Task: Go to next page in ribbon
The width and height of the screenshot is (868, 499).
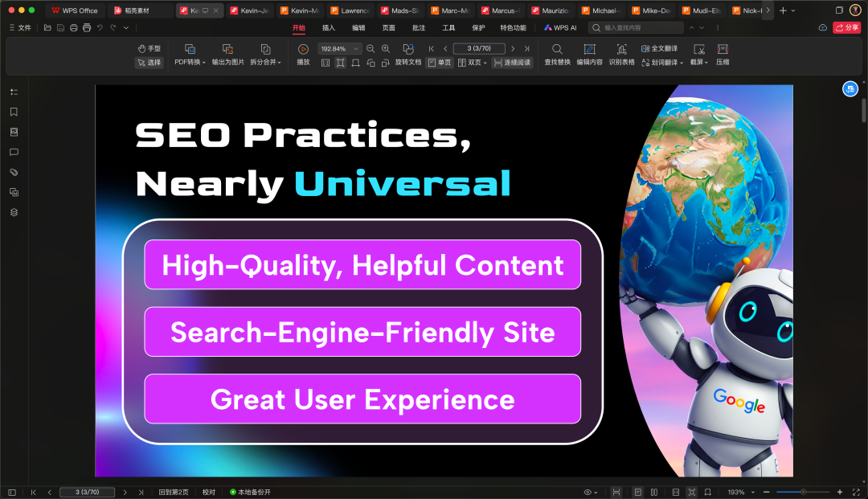Action: click(513, 49)
